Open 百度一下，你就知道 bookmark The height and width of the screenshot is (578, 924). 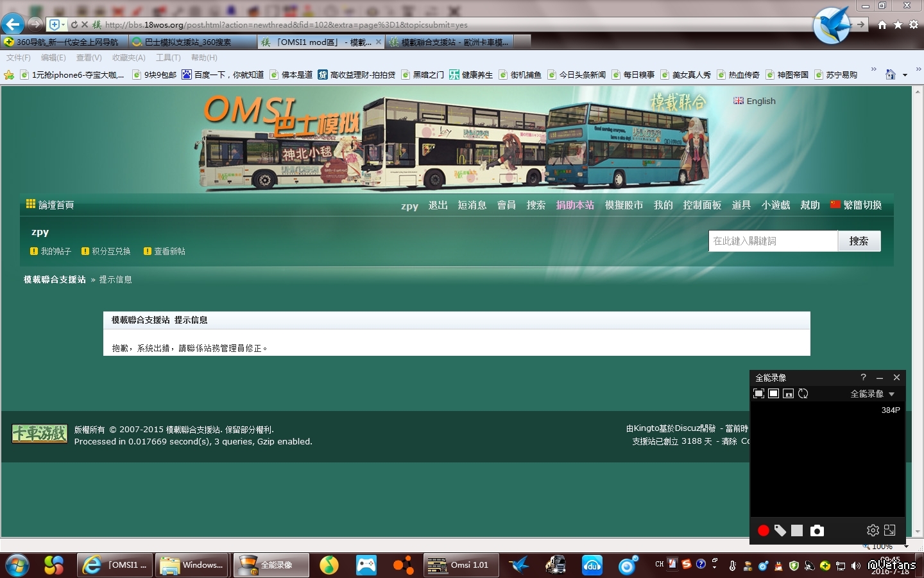tap(223, 74)
